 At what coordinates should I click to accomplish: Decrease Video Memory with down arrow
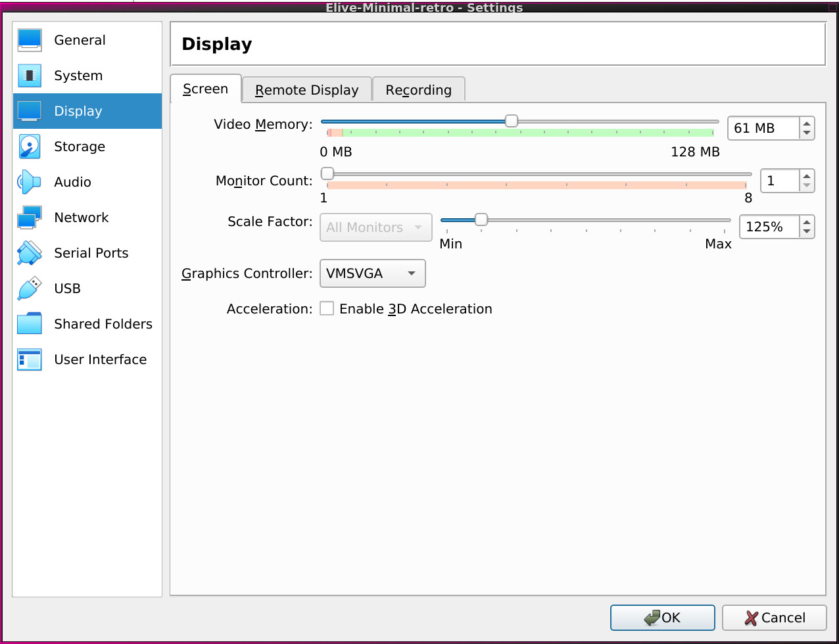click(x=807, y=133)
